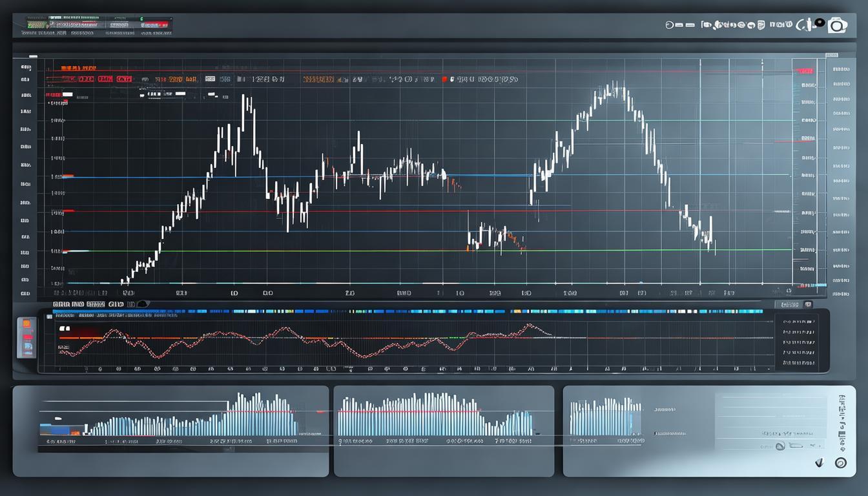
Task: Select the first tab label above the oscillator
Action: click(x=61, y=303)
